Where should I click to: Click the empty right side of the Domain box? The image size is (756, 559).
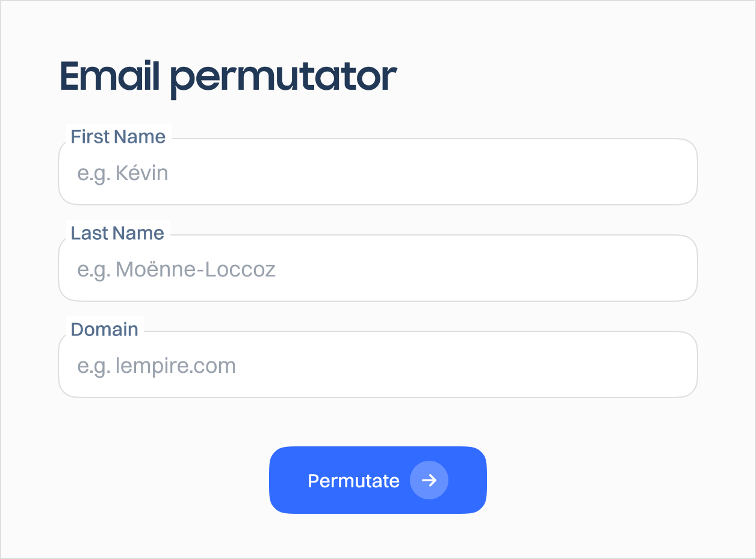[542, 366]
